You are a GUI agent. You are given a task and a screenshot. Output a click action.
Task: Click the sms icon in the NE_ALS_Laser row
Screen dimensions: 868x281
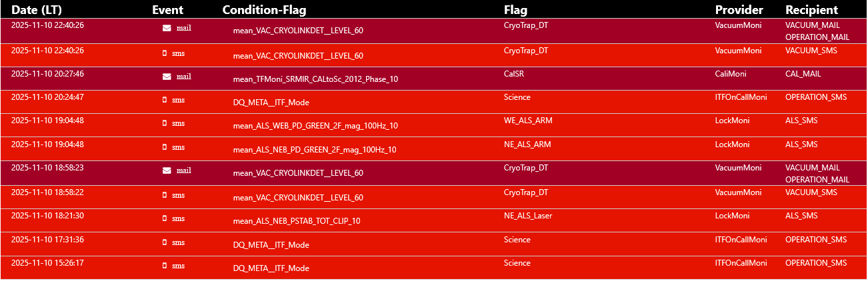[x=165, y=218]
